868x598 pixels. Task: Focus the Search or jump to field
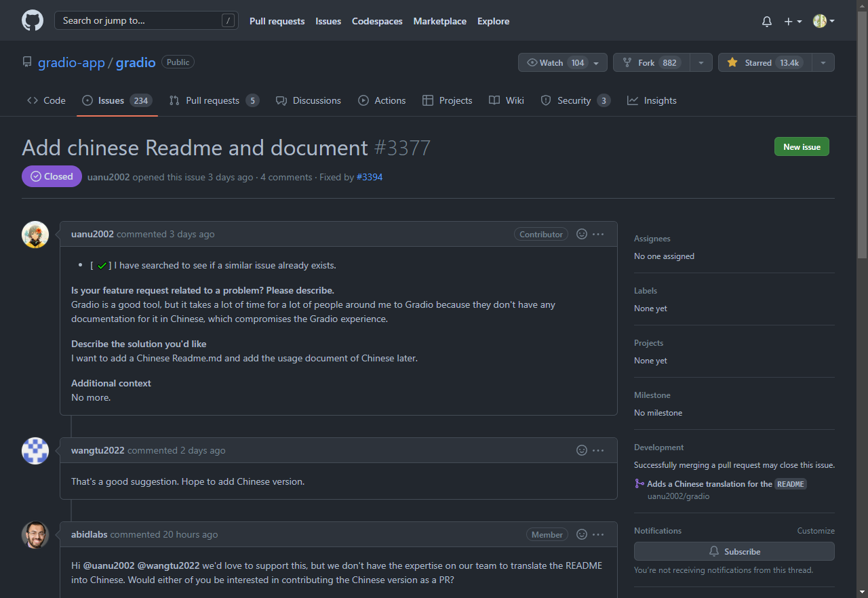pyautogui.click(x=146, y=20)
